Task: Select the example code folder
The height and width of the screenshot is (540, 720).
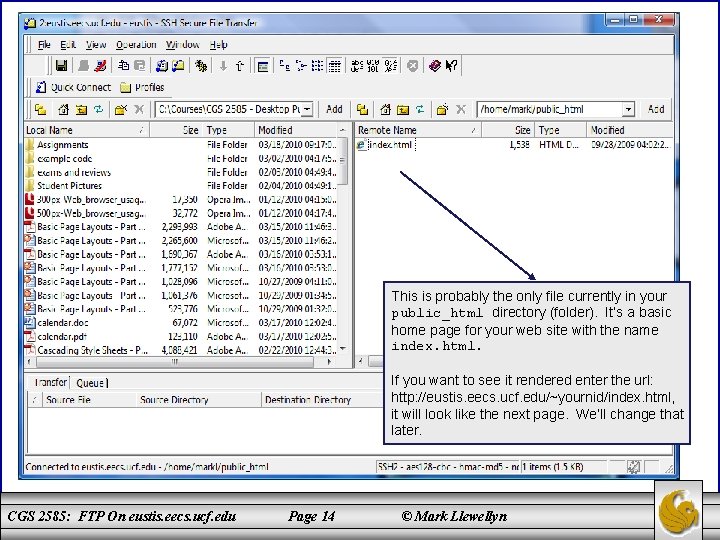Action: tap(65, 159)
